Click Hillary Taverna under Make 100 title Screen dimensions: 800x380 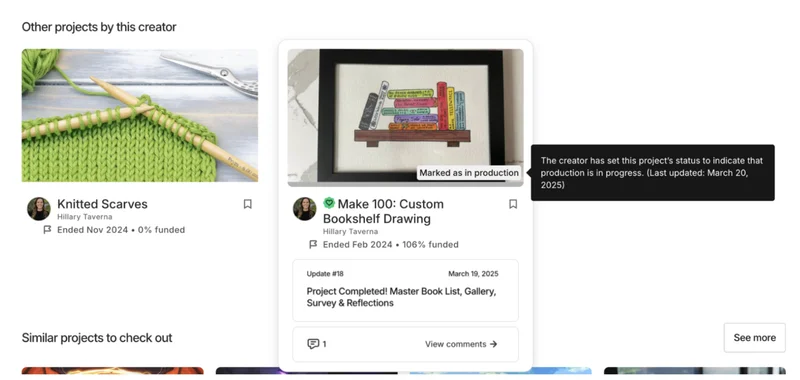(351, 232)
